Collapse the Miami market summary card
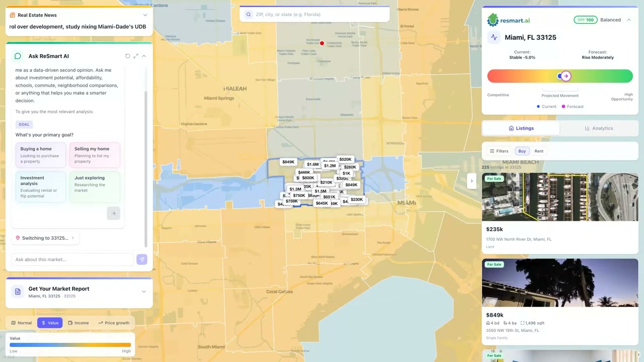Image resolution: width=644 pixels, height=362 pixels. coord(628,20)
